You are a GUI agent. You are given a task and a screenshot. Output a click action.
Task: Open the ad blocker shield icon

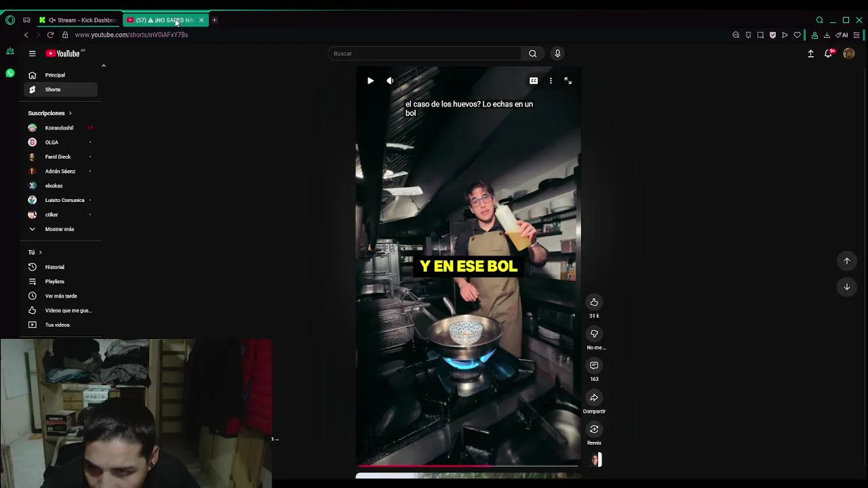772,35
